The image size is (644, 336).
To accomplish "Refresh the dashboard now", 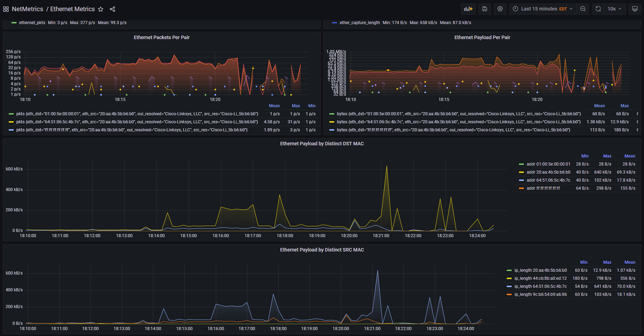I will (598, 9).
